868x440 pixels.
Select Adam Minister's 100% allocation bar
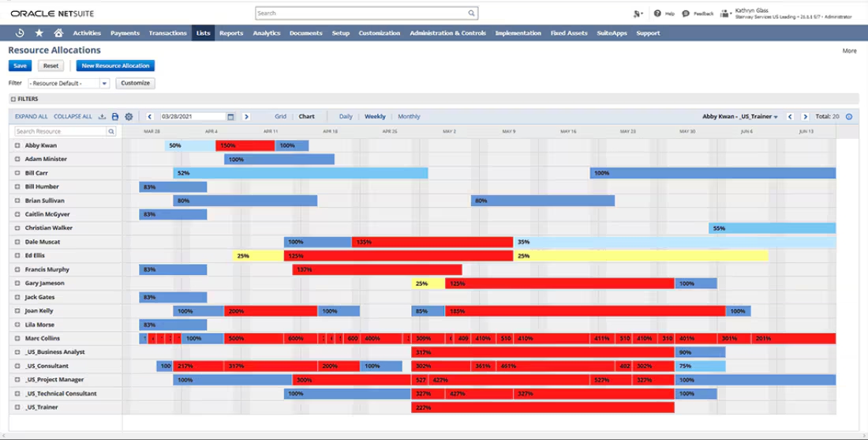pyautogui.click(x=279, y=159)
